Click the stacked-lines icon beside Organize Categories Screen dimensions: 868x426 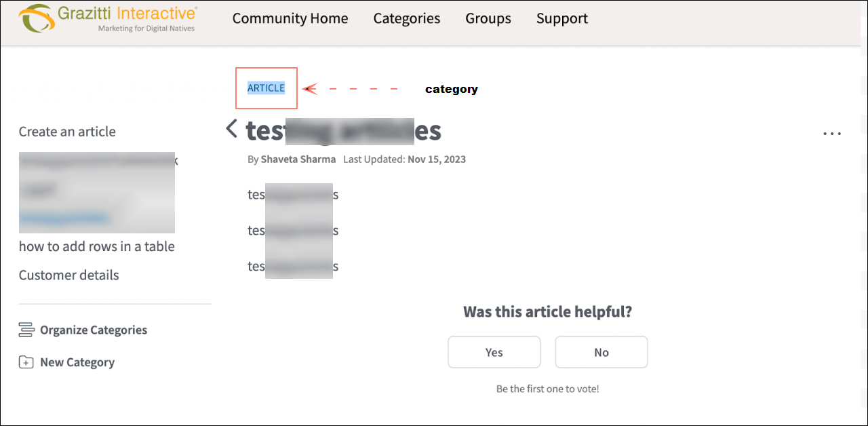[x=26, y=330]
